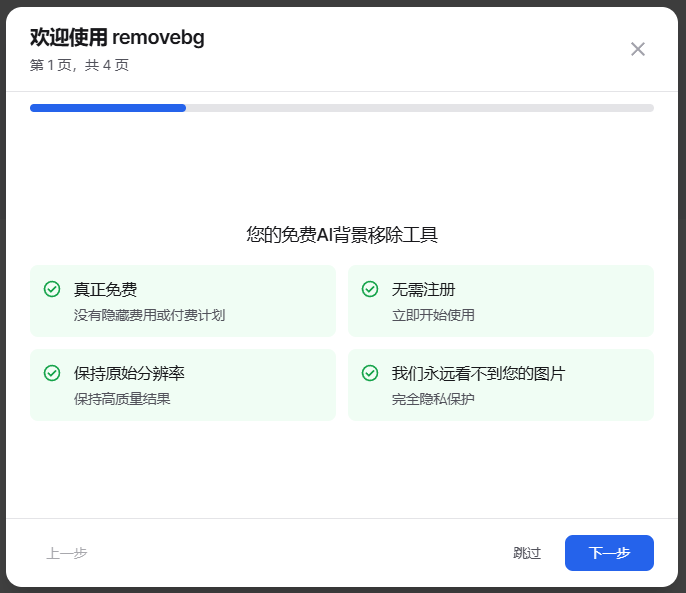Click the 第 1 页，共 4 页 page indicator

click(79, 65)
